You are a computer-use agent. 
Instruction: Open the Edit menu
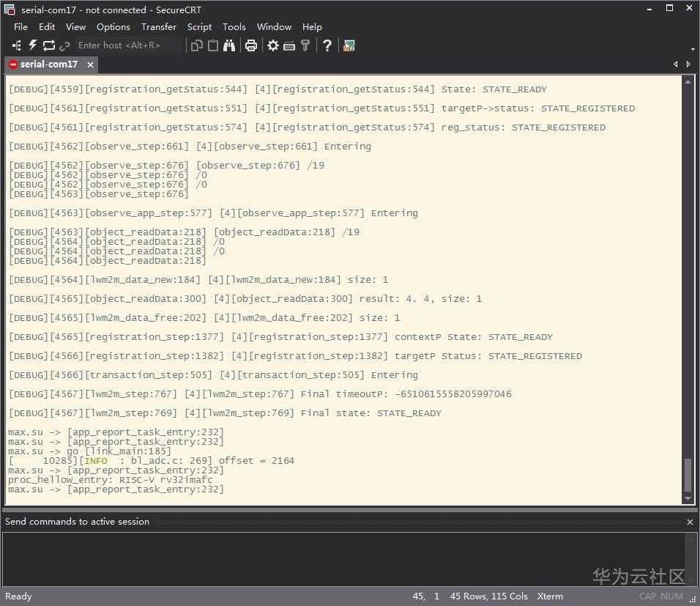(x=47, y=27)
